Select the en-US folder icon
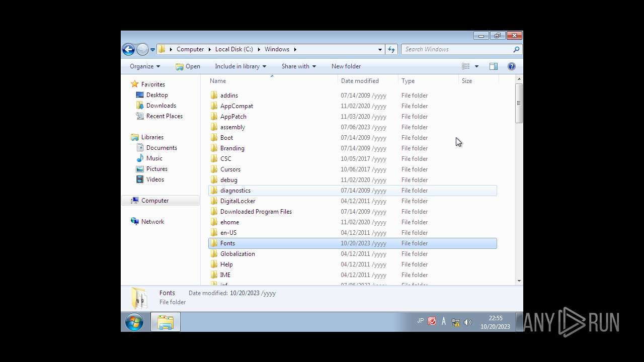644x362 pixels. tap(214, 233)
